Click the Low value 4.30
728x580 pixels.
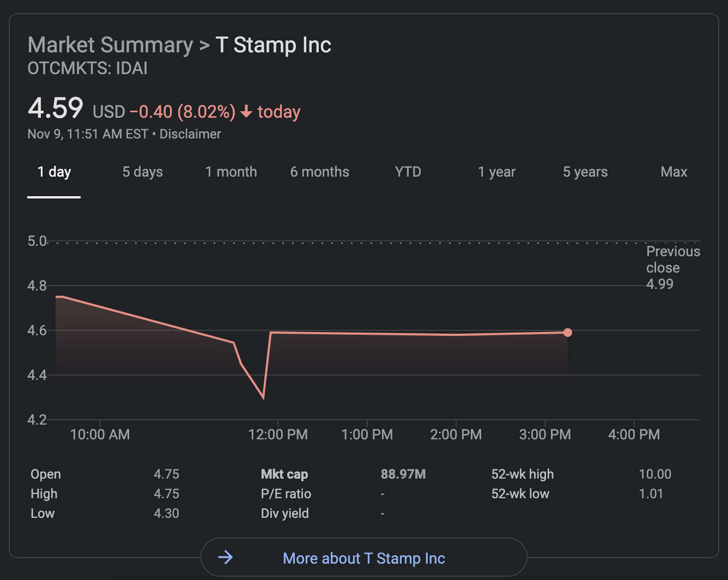coord(166,513)
